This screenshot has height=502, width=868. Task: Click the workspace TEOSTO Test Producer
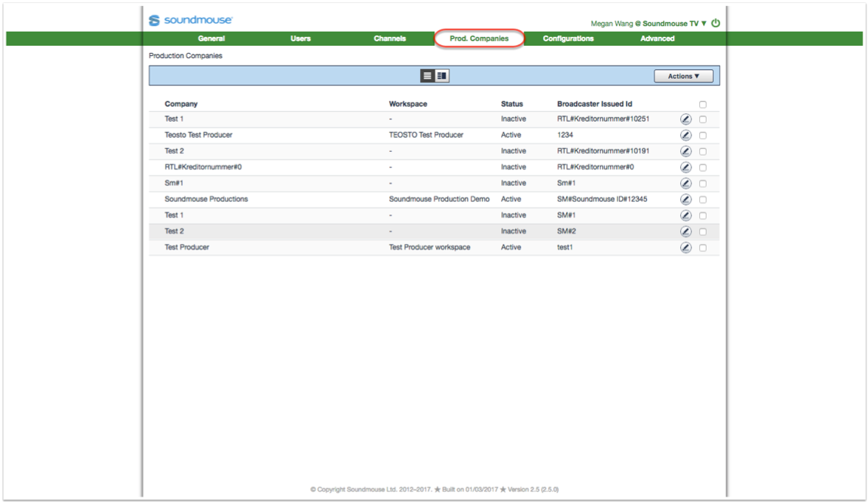pos(426,135)
